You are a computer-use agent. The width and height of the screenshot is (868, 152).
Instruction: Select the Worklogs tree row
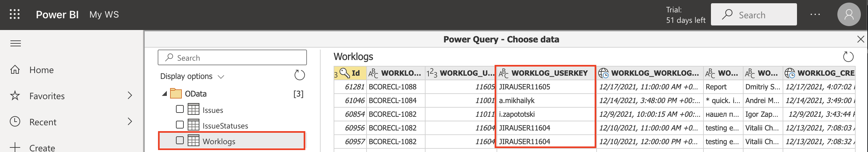232,141
